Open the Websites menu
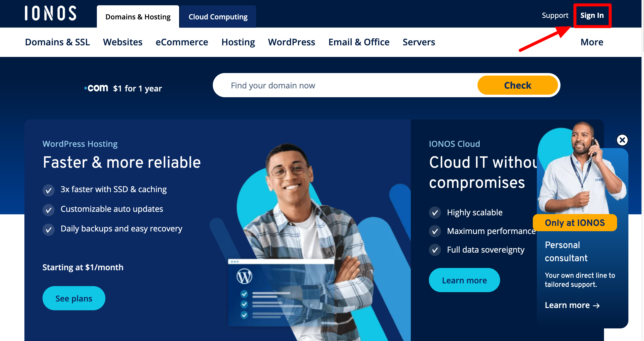The width and height of the screenshot is (644, 341). pos(123,42)
